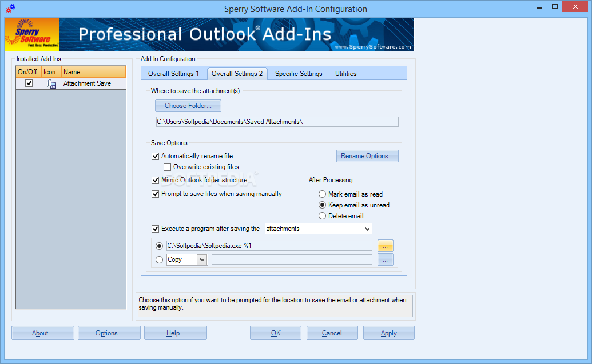Confirm with the OK button
Image resolution: width=592 pixels, height=364 pixels.
276,333
